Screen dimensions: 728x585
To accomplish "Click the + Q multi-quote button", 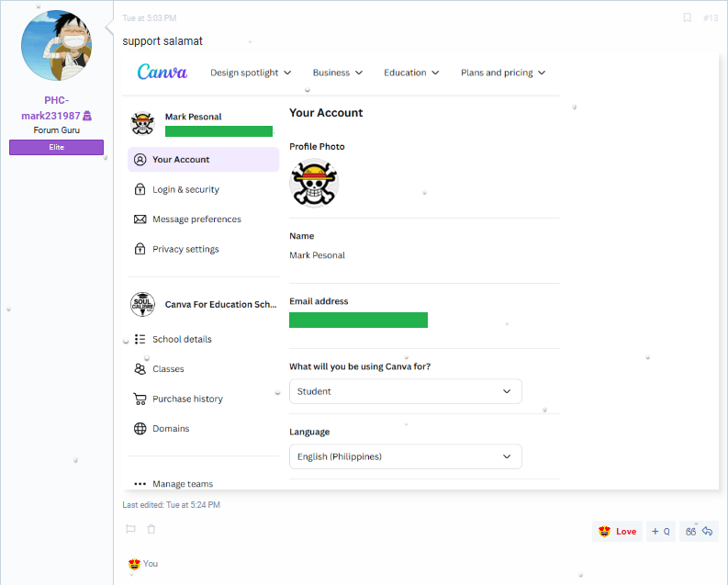I will click(660, 531).
